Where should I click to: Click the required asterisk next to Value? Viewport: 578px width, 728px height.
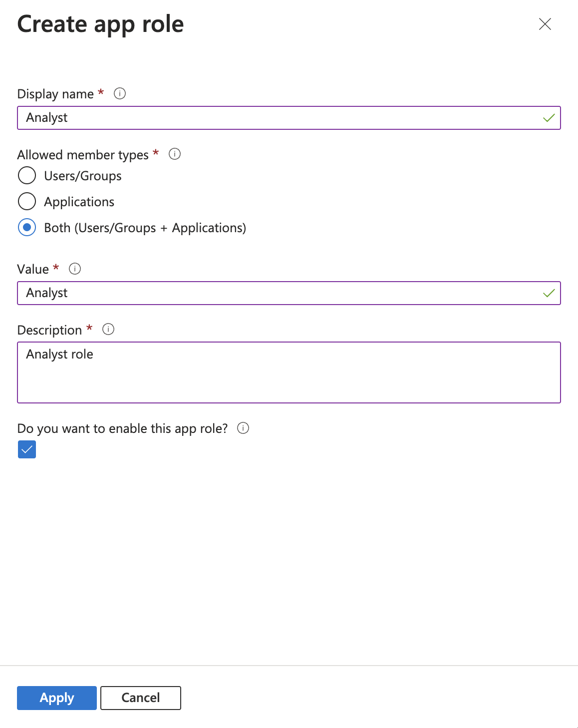[56, 268]
